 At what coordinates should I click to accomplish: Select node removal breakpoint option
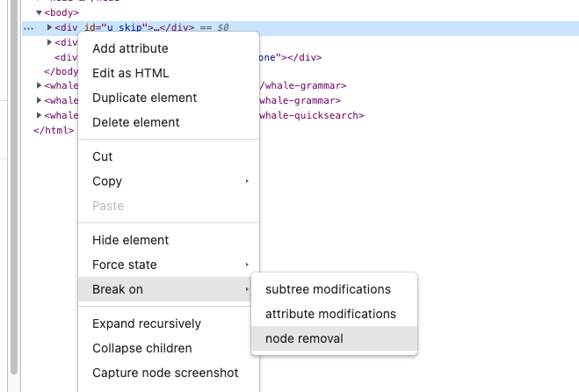(x=304, y=338)
